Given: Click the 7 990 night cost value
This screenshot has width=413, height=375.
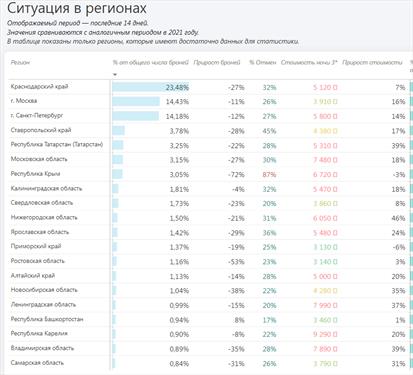Looking at the screenshot, I should pos(325,305).
